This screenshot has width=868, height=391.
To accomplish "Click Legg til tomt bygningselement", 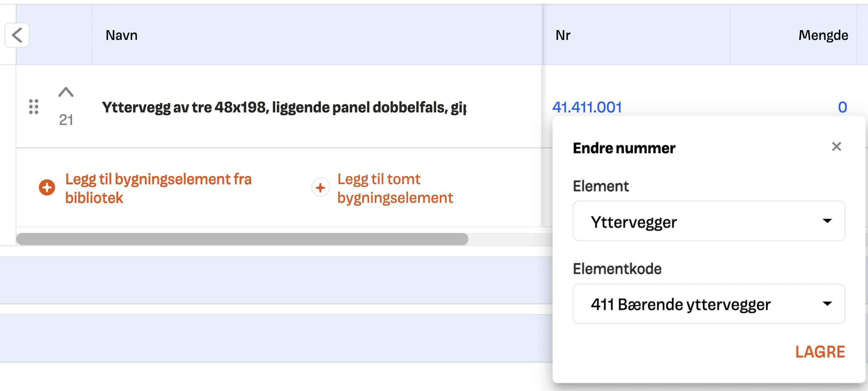I will point(395,188).
